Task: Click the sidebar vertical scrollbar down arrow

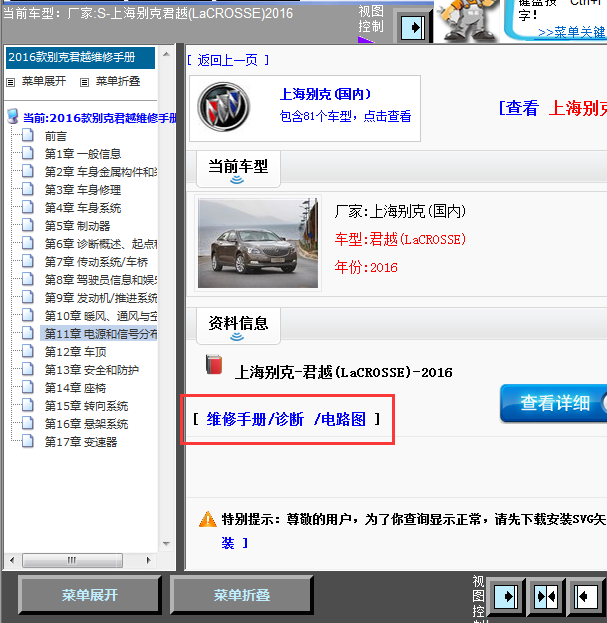Action: [x=166, y=544]
